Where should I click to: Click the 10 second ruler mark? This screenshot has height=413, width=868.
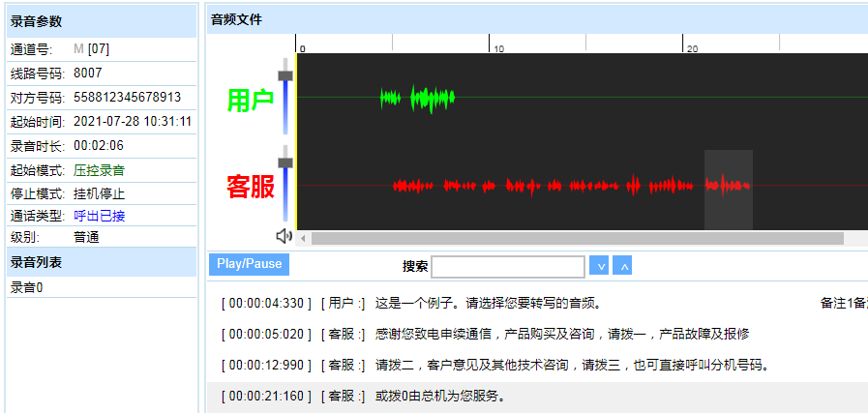[x=498, y=48]
